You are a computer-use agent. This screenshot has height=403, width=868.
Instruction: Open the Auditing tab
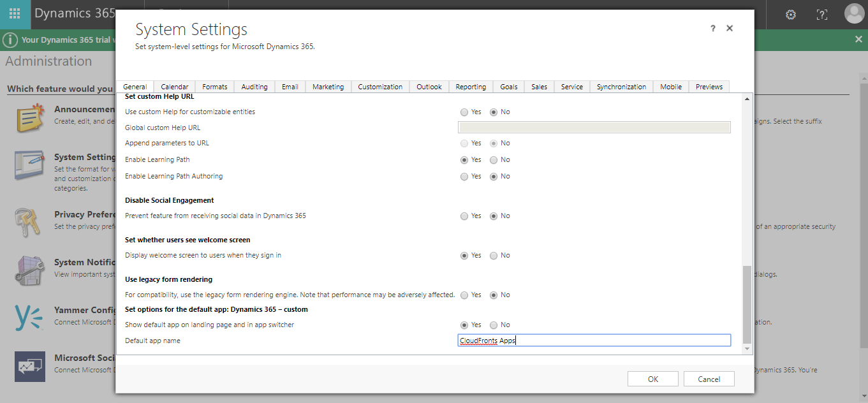[x=254, y=87]
